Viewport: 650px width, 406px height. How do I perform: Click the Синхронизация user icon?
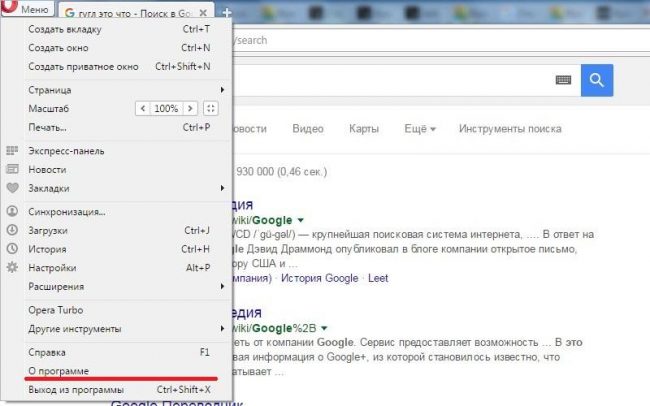12,211
